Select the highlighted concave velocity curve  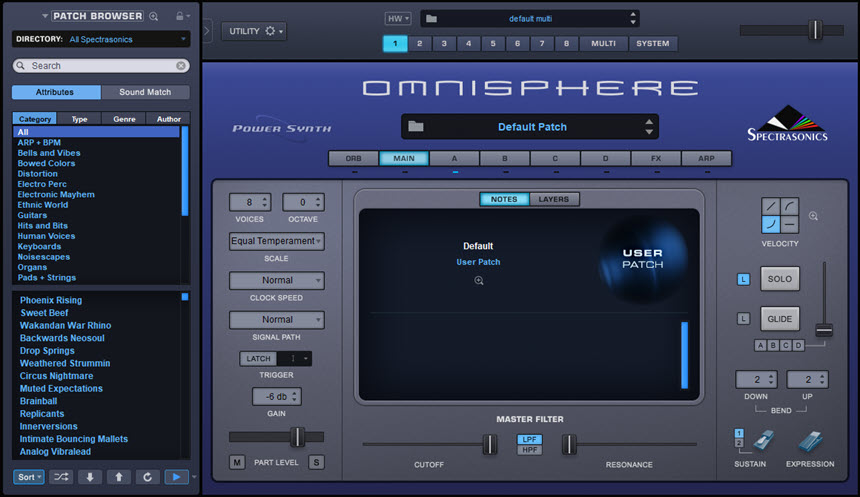coord(771,224)
